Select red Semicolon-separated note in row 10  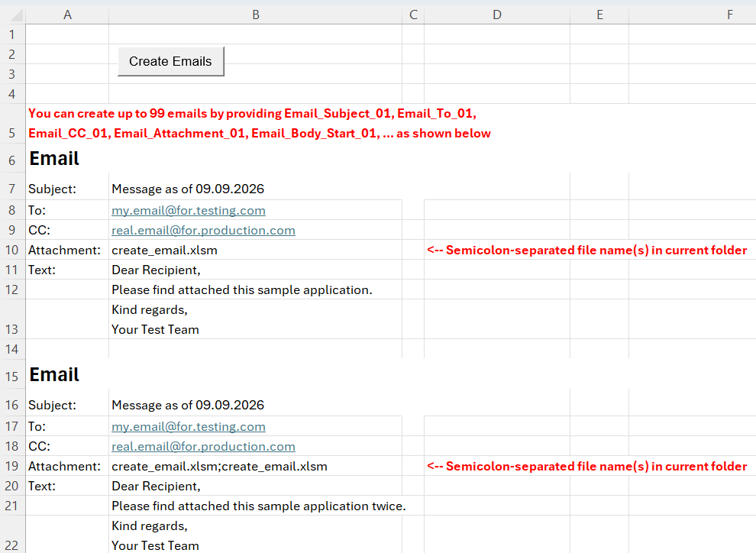(x=586, y=251)
